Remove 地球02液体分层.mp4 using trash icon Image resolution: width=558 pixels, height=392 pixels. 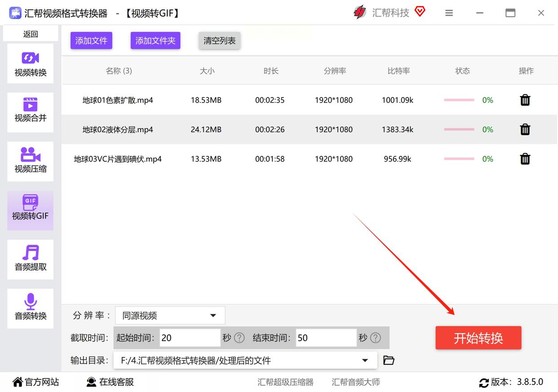tap(525, 130)
